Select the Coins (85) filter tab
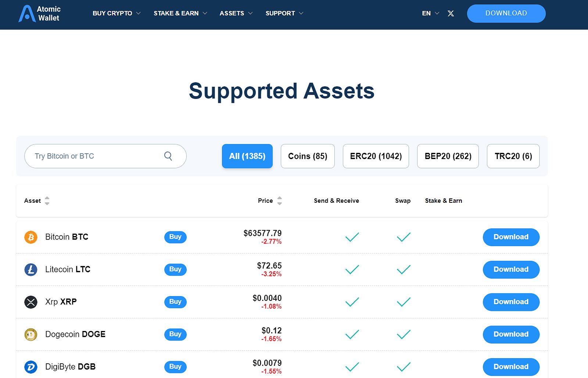Viewport: 588px width, 378px height. click(x=308, y=156)
